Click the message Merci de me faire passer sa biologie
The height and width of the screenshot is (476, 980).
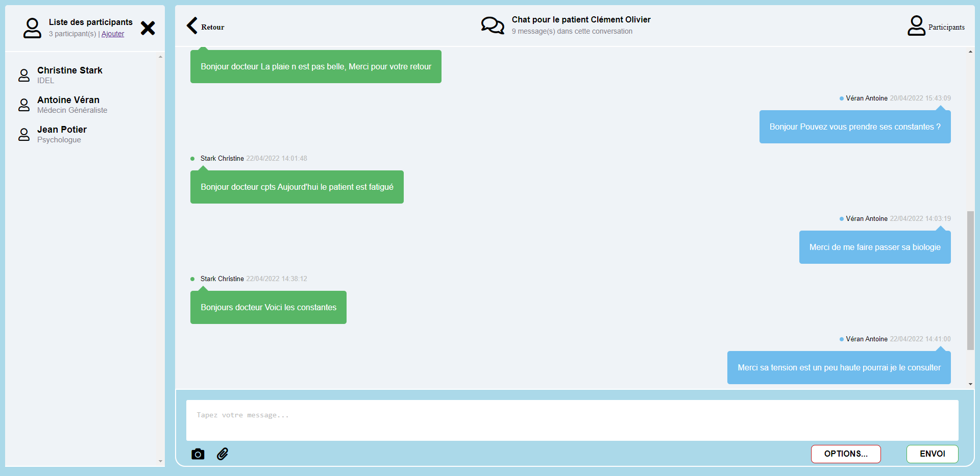click(874, 247)
